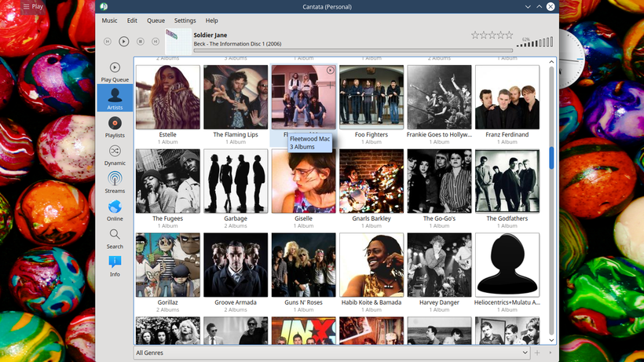Click the Cantata app icon in title bar

[x=104, y=6]
